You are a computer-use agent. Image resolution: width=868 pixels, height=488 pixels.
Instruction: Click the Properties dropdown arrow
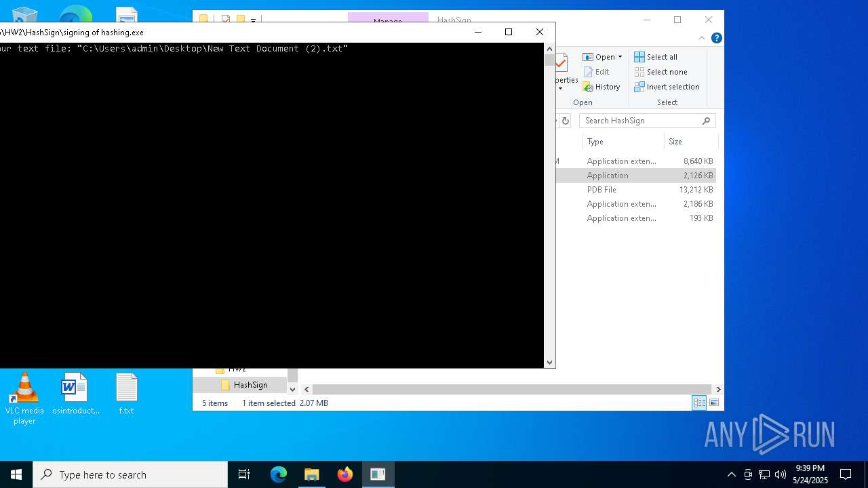(x=560, y=89)
